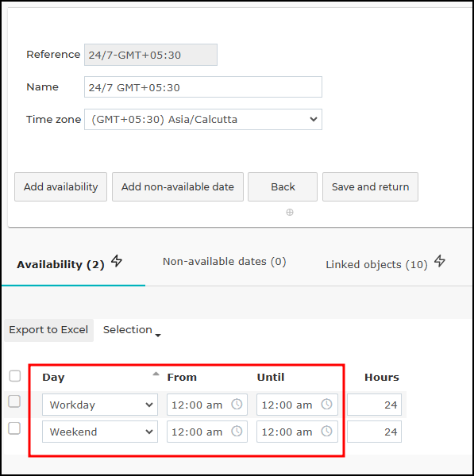474x476 pixels.
Task: Click the Back button
Action: pos(283,187)
